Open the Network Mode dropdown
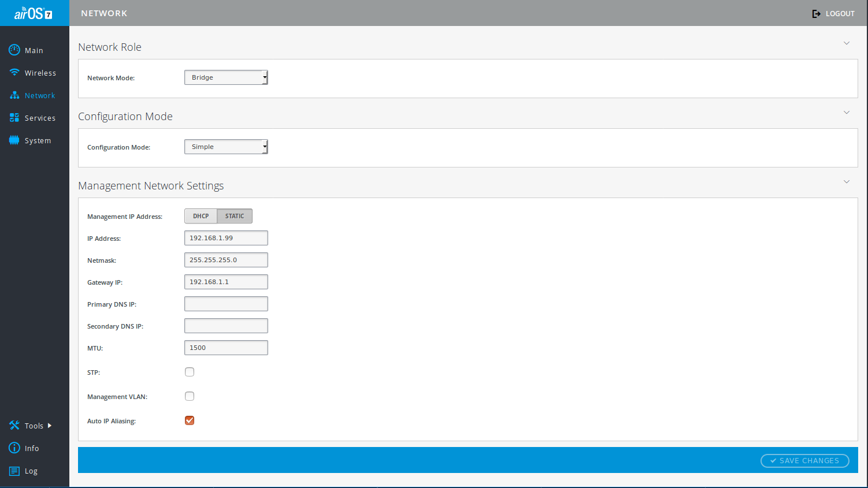Screen dimensions: 868x488 click(226, 77)
